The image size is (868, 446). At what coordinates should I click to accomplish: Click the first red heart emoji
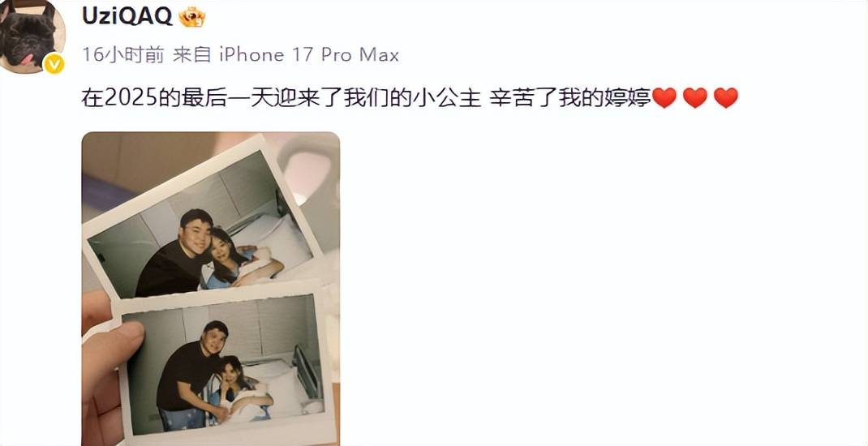point(664,98)
